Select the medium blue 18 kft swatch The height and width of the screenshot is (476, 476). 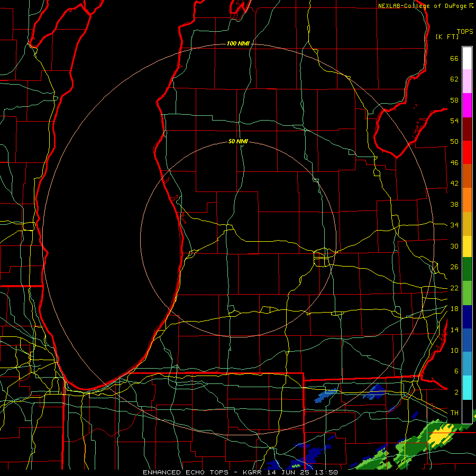467,340
